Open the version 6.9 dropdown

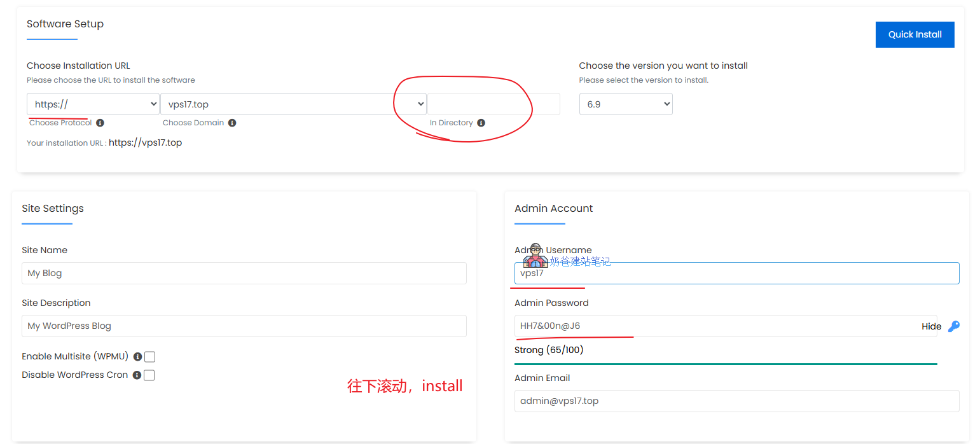click(626, 104)
